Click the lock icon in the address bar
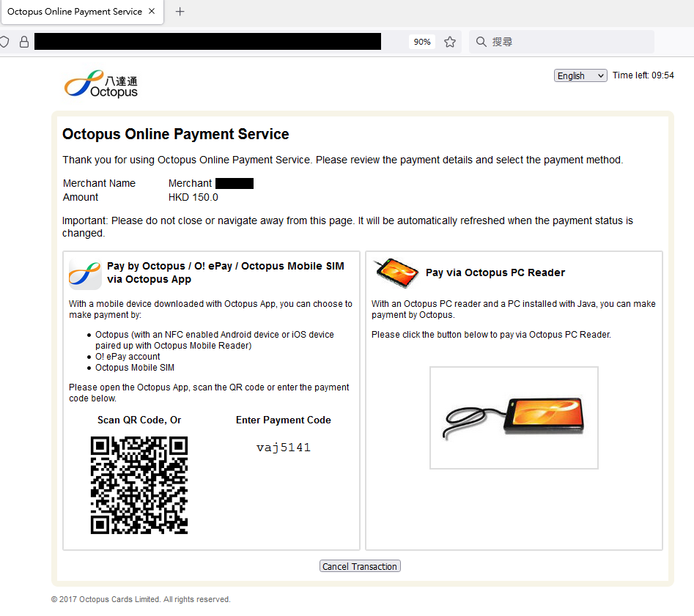Image resolution: width=694 pixels, height=616 pixels. (x=24, y=42)
